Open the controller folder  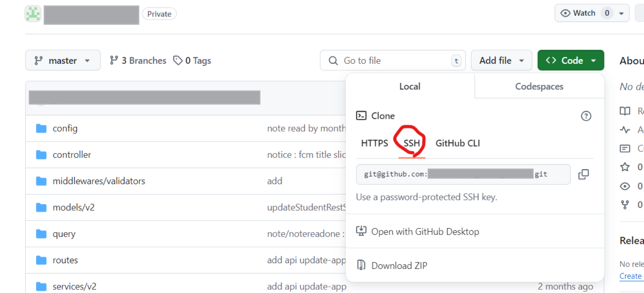[72, 155]
